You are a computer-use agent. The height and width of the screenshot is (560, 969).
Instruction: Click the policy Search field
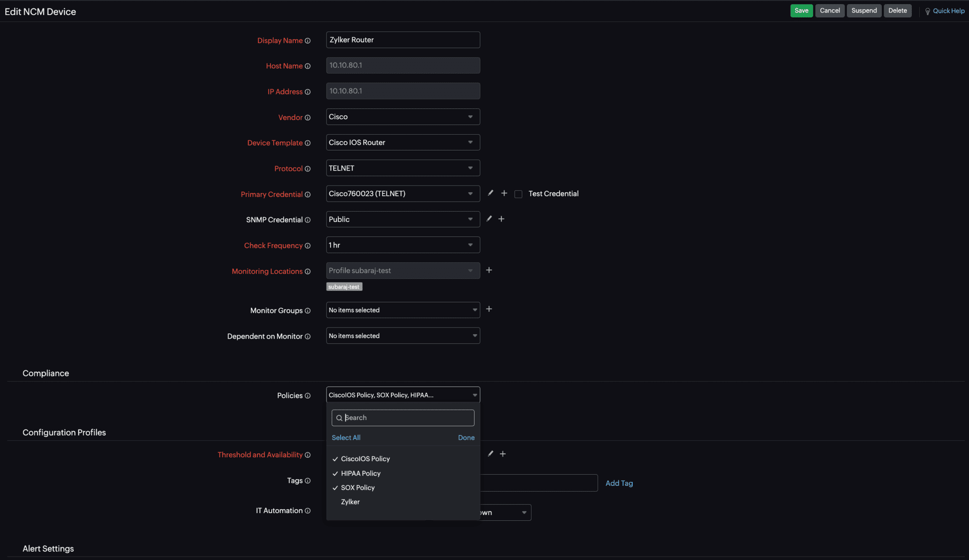click(x=407, y=418)
